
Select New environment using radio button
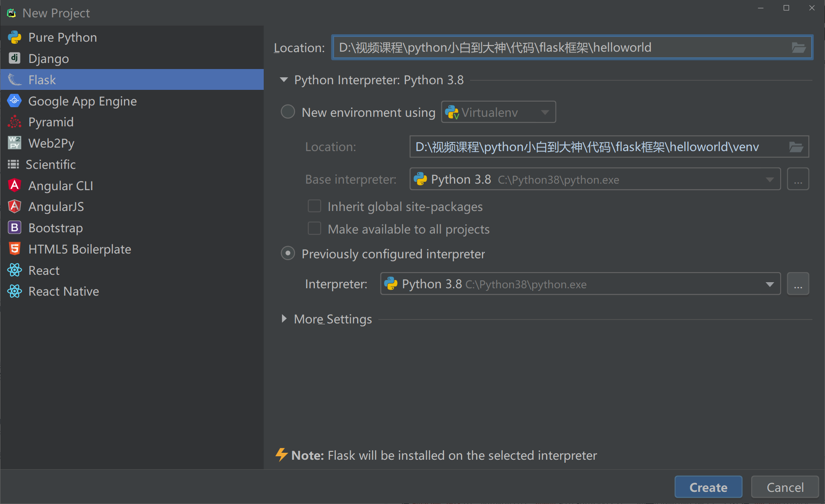(288, 112)
